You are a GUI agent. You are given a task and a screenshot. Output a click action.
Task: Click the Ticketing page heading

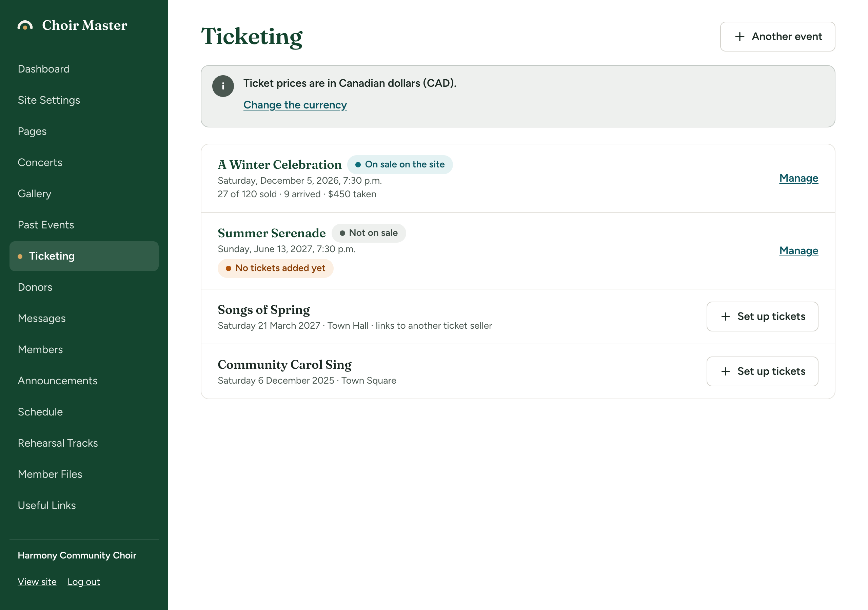(x=251, y=37)
